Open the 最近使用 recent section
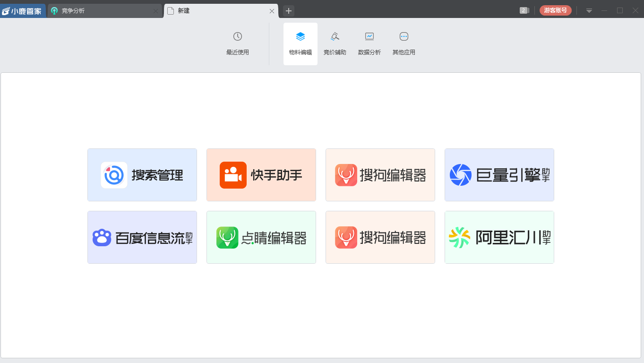 pyautogui.click(x=238, y=44)
